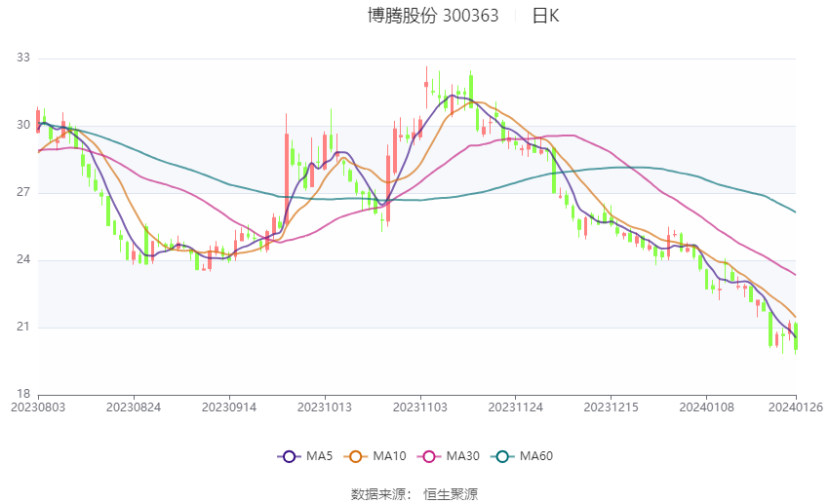Toggle the MA60 legend series

522,456
